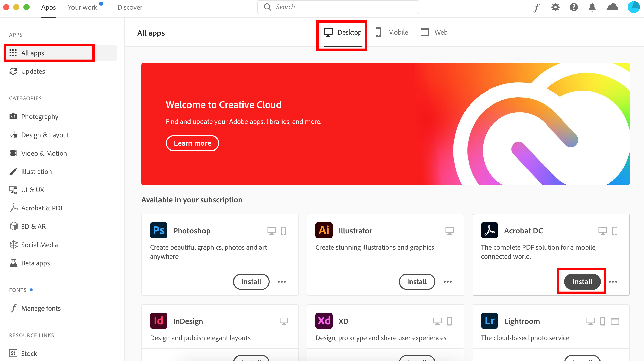Install Acrobat DC application
This screenshot has width=644, height=361.
click(x=582, y=281)
